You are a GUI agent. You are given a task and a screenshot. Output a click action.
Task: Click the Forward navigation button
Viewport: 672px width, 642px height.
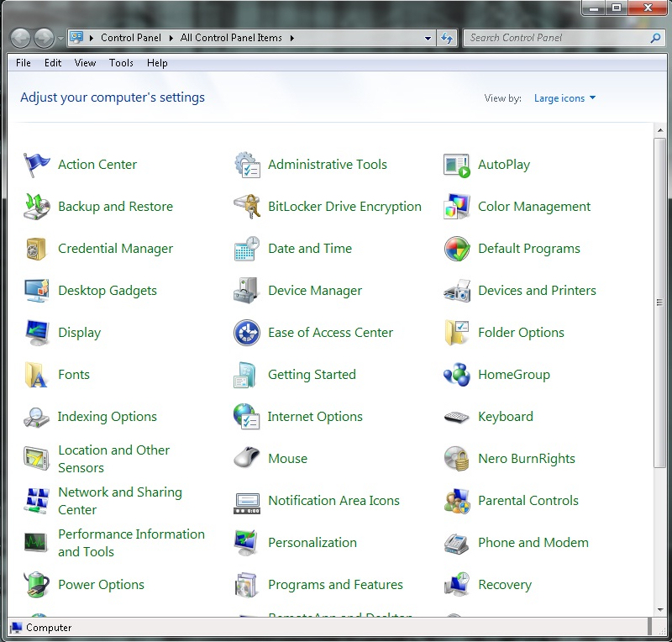point(45,39)
